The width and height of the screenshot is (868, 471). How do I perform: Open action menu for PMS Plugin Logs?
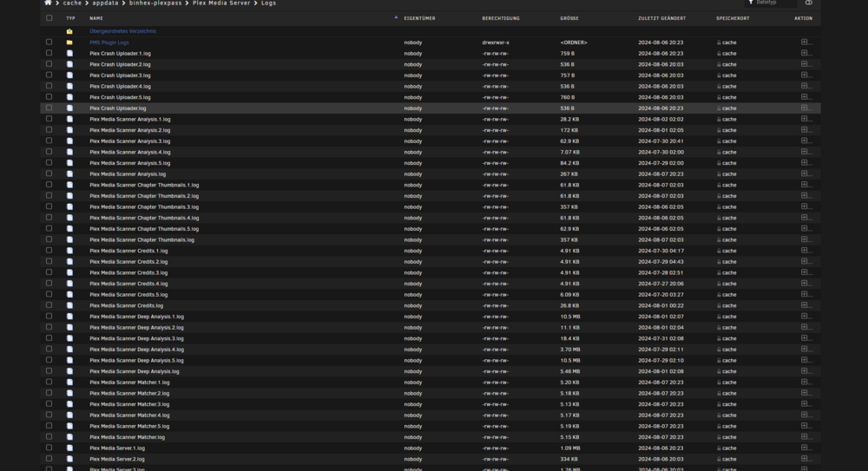[x=806, y=42]
